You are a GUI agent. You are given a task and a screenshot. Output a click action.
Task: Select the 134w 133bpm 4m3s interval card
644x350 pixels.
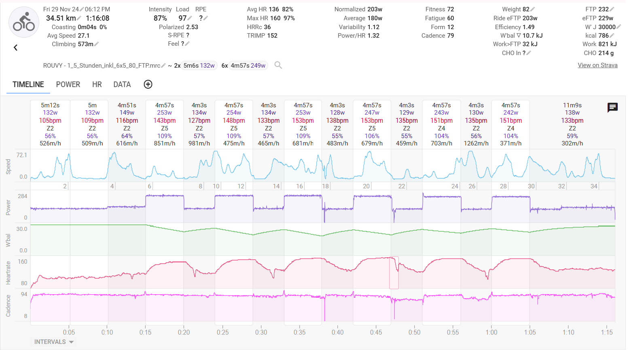tap(269, 124)
